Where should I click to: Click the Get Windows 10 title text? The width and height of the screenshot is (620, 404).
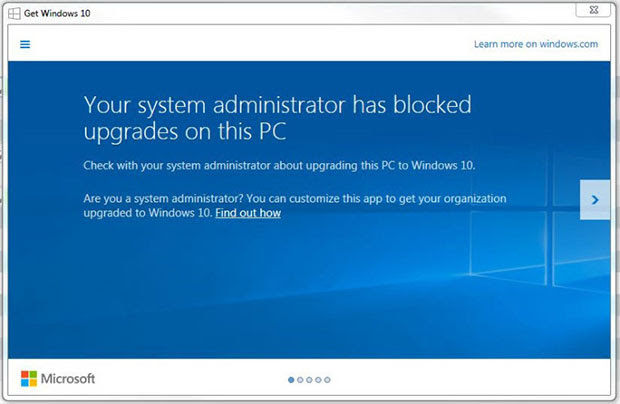coord(57,13)
